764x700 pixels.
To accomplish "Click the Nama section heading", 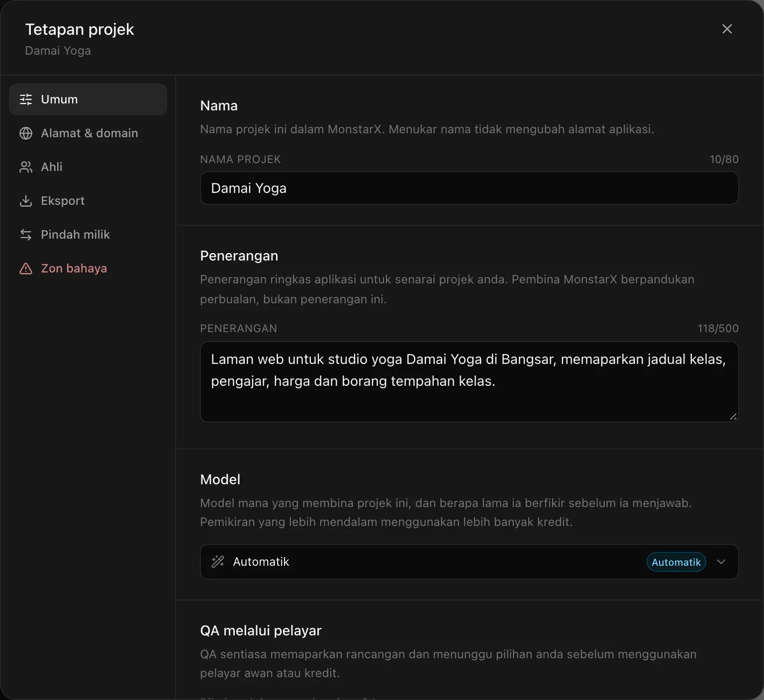I will point(219,105).
